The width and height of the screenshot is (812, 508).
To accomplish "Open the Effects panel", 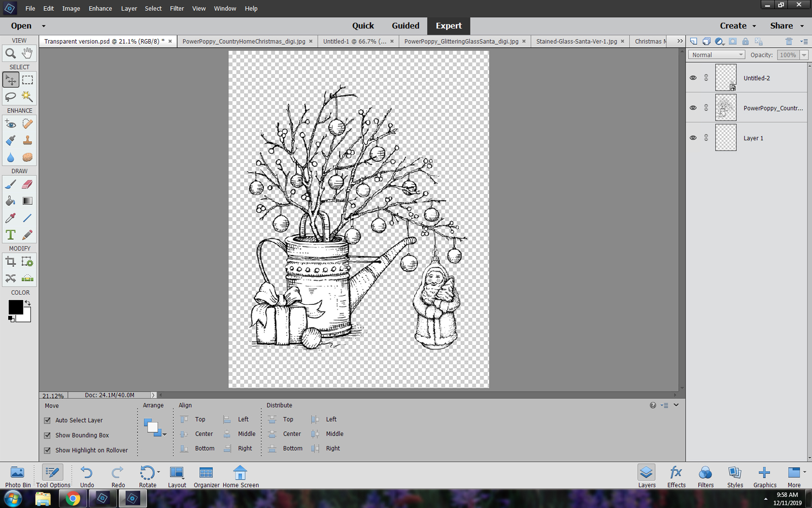I will [676, 477].
